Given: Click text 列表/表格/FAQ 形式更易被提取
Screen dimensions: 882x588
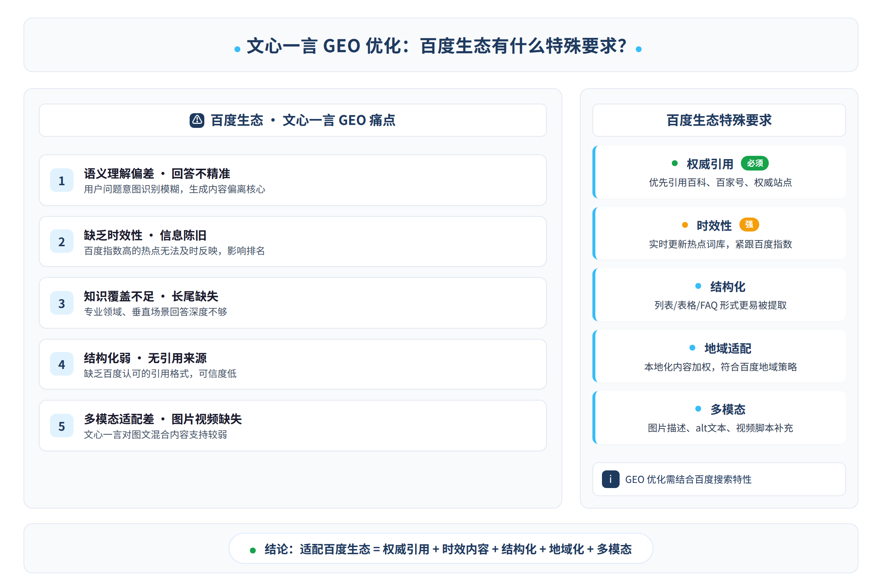Looking at the screenshot, I should (x=720, y=306).
